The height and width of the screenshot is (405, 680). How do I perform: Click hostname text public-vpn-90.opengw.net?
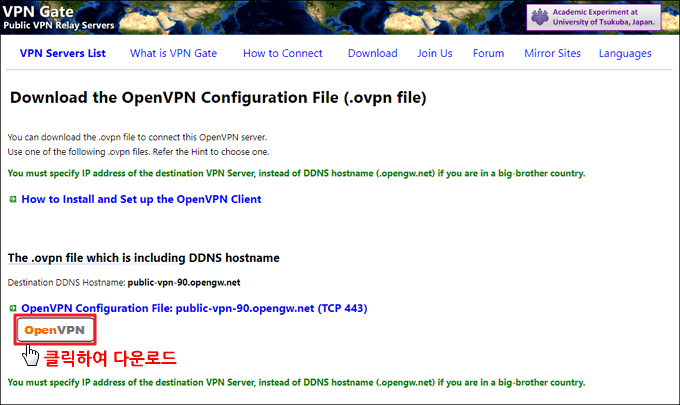click(184, 283)
